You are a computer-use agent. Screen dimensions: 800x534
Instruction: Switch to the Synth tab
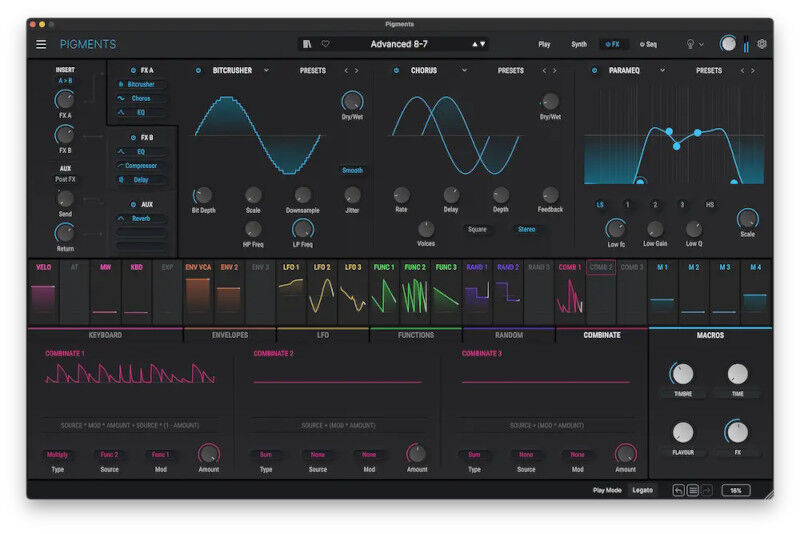[x=579, y=44]
